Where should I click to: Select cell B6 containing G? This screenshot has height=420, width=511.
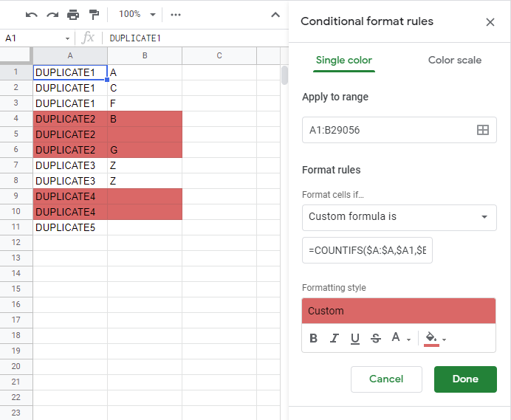pos(145,150)
